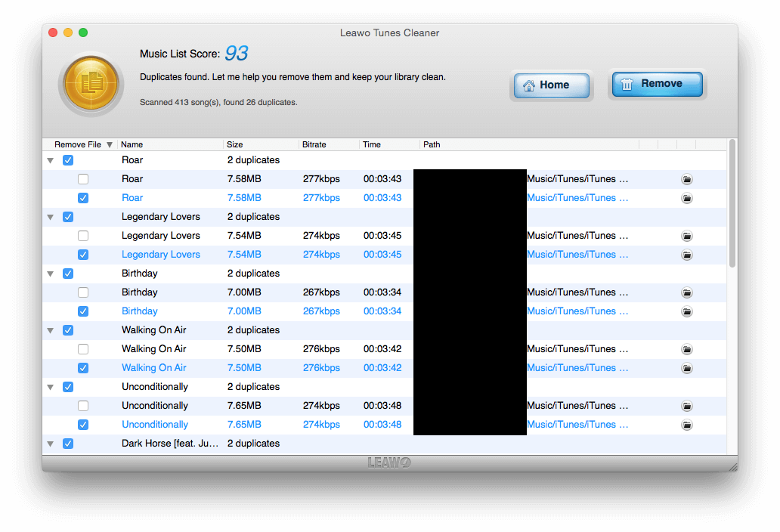
Task: Click the Home button
Action: [551, 85]
